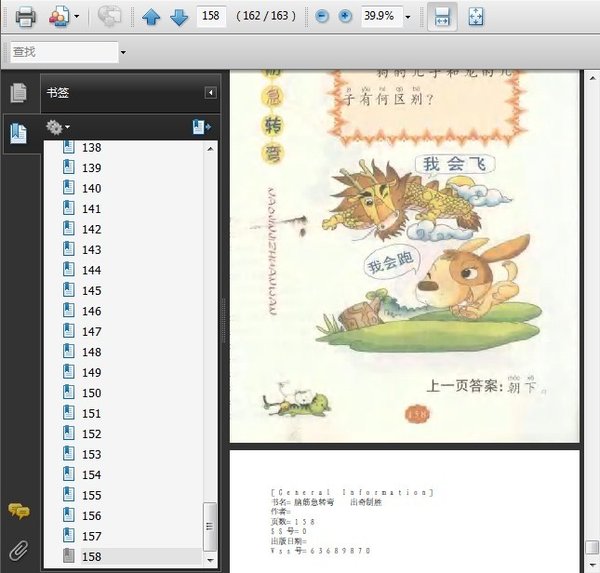Select bookmark 158 in the list
Image resolution: width=600 pixels, height=573 pixels.
[91, 556]
